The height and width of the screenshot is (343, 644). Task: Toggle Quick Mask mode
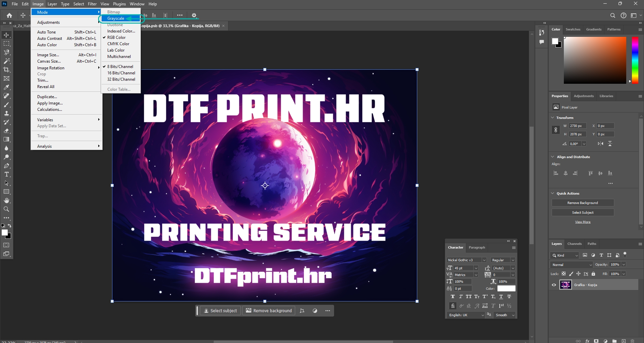[x=6, y=245]
